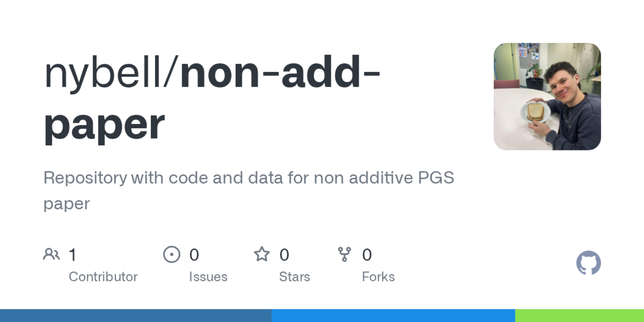Click the "Stars" label
The width and height of the screenshot is (644, 322).
294,277
